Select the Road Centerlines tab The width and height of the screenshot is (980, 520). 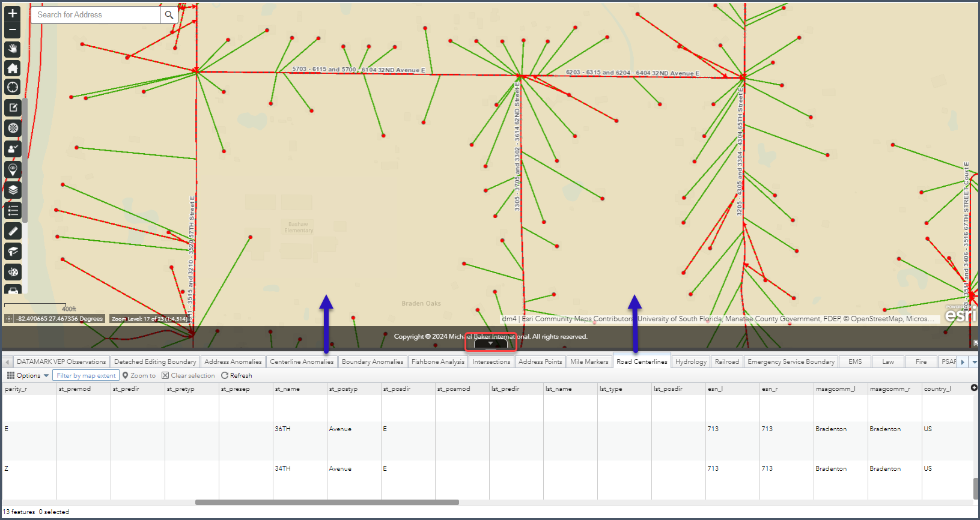(x=642, y=361)
